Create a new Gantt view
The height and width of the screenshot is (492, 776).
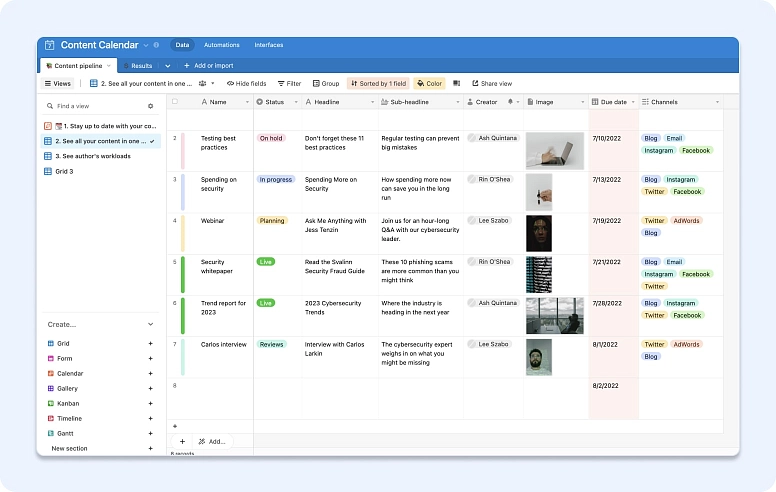click(150, 434)
